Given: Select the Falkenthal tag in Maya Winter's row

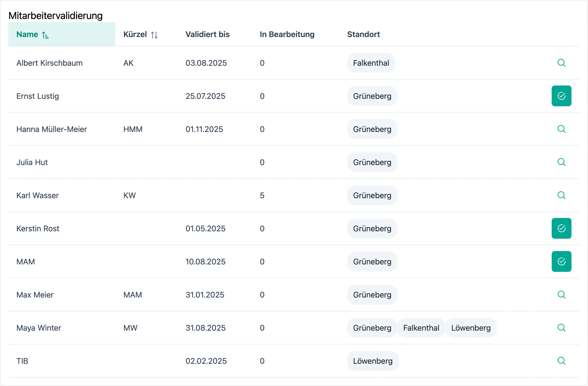Looking at the screenshot, I should click(x=421, y=328).
